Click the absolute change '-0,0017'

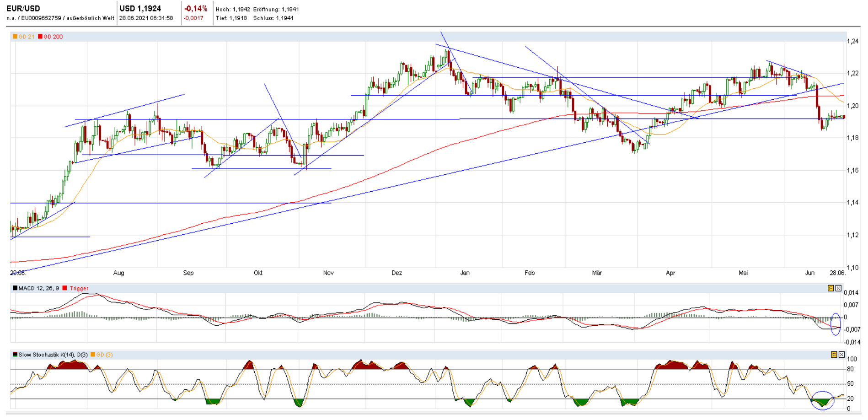(193, 18)
